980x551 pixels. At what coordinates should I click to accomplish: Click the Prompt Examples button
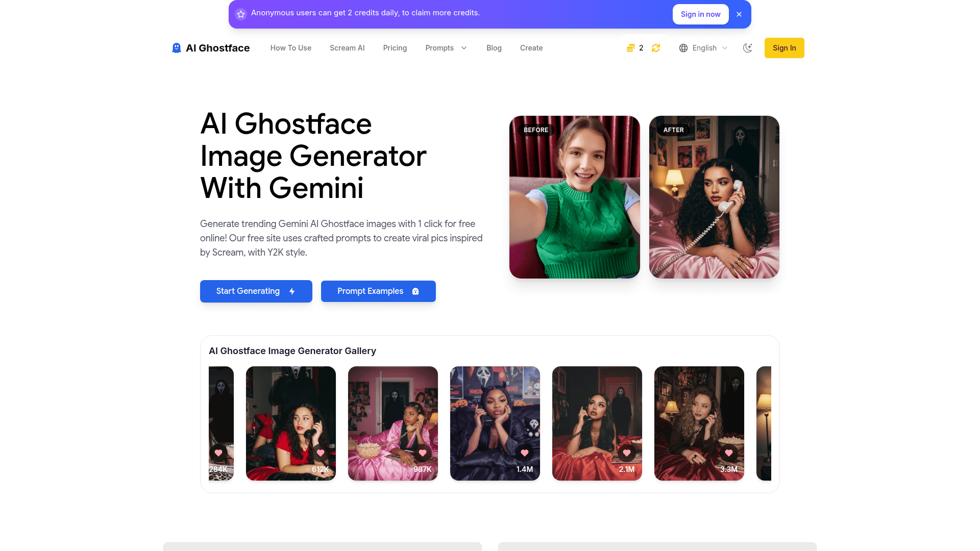(x=378, y=291)
